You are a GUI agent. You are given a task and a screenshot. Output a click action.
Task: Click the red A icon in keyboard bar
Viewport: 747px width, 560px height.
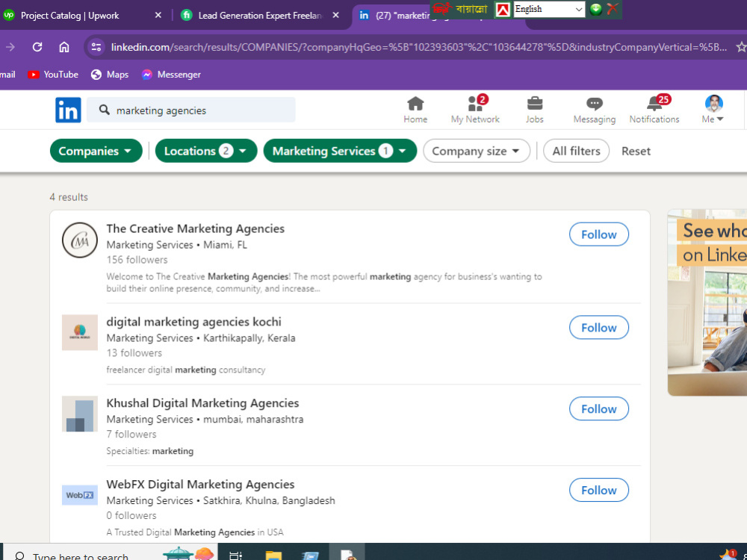503,9
